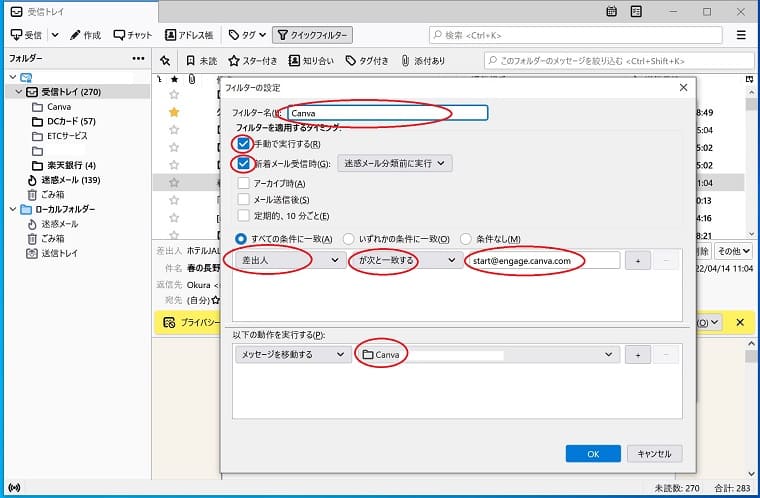The width and height of the screenshot is (760, 498).
Task: Select 条件なし radio button
Action: [466, 239]
